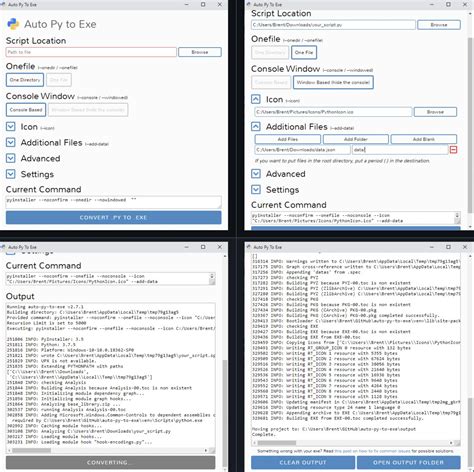Expand the Settings section in top-right window
474x472 pixels.
256,190
